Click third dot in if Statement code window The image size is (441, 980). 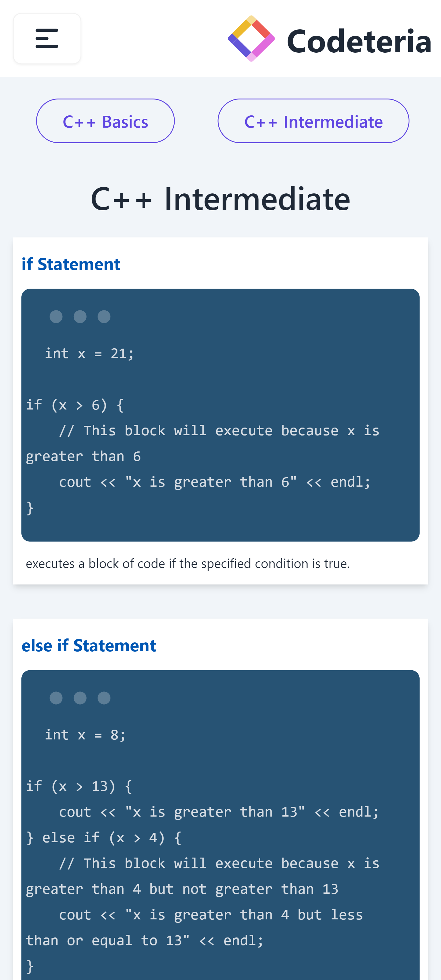point(104,316)
